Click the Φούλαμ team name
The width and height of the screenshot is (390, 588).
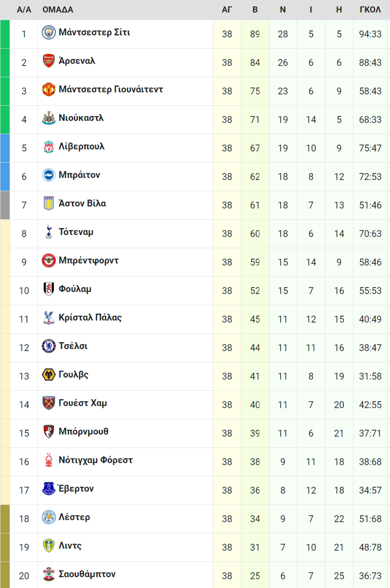(75, 289)
